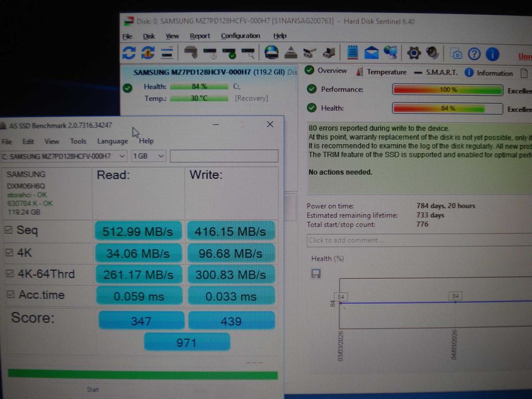Open the Configuration menu in Hard Disk Sentinel

(241, 35)
